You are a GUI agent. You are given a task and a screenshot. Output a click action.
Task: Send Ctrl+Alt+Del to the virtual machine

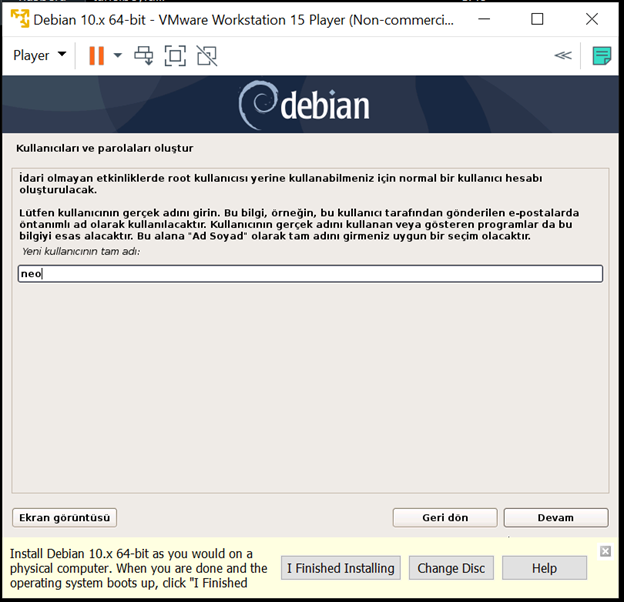(144, 55)
